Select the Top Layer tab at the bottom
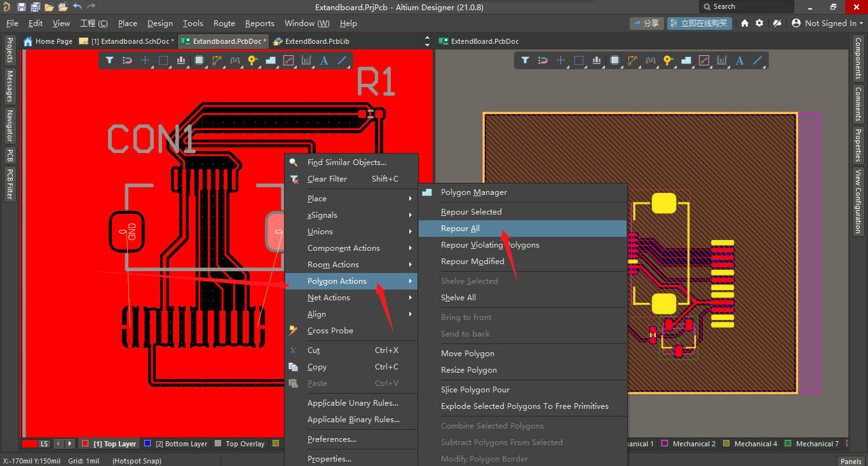Image resolution: width=868 pixels, height=466 pixels. 109,443
